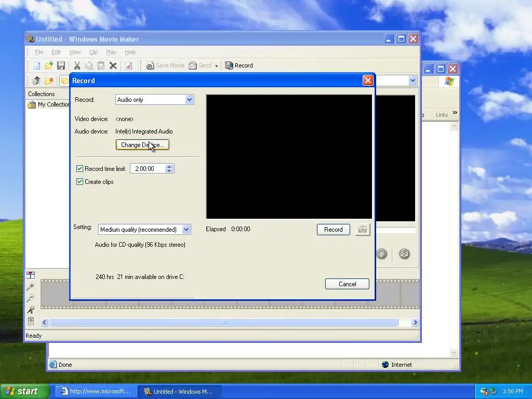Click the Cut scissors icon

pos(77,65)
